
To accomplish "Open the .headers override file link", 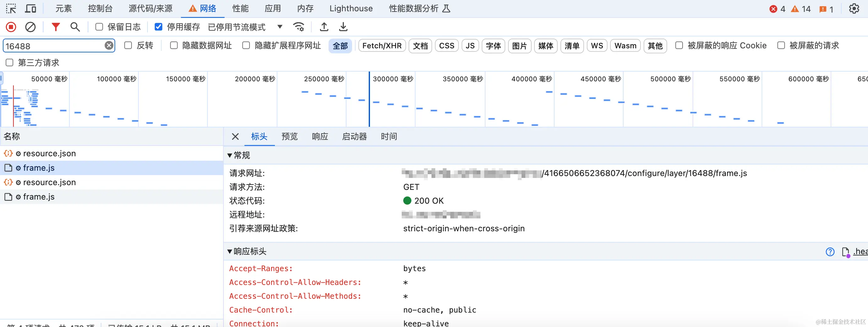I will (x=860, y=251).
